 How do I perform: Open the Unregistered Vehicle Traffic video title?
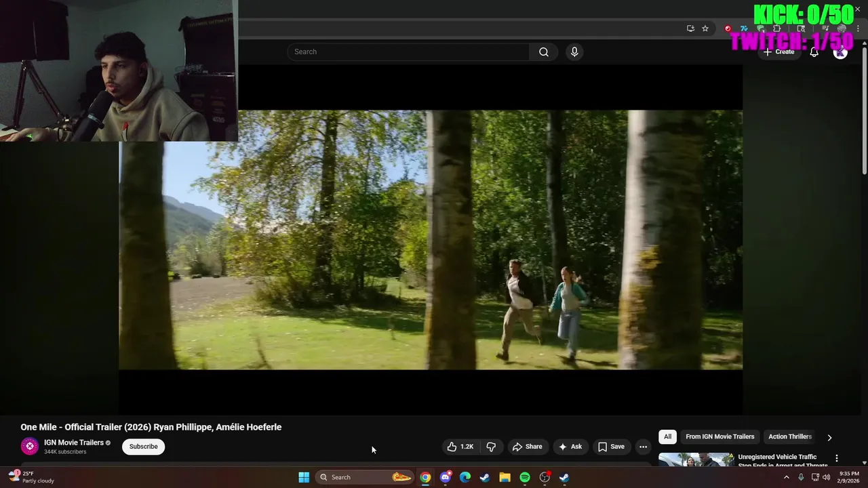(782, 461)
